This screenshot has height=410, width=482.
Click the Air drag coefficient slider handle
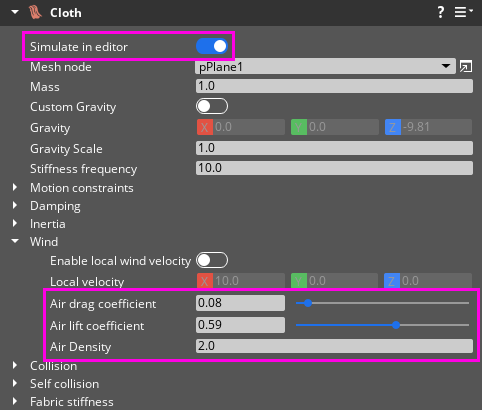[x=308, y=303]
